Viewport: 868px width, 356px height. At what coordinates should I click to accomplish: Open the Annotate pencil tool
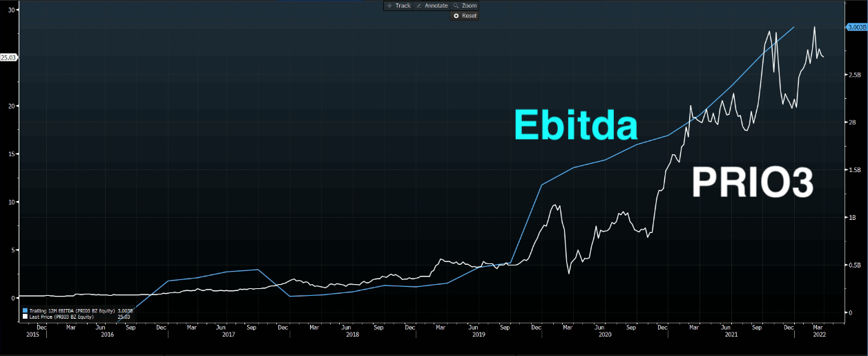pyautogui.click(x=432, y=6)
